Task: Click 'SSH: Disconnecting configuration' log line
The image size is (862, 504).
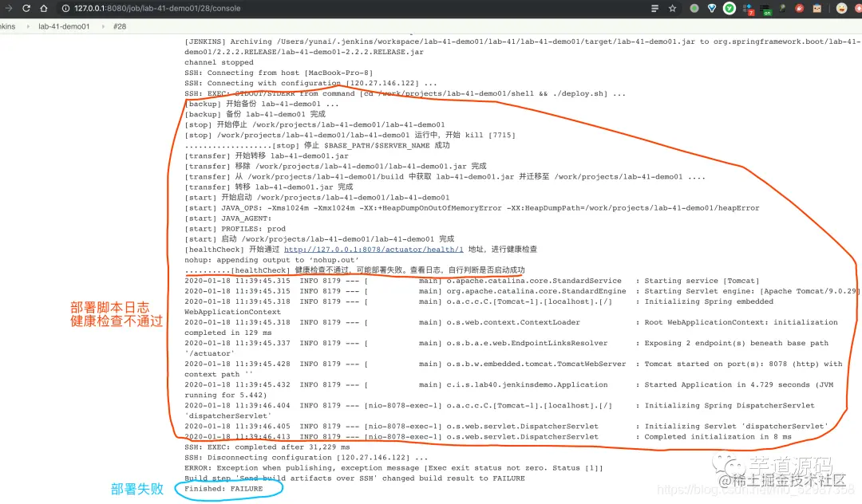Action: point(306,458)
